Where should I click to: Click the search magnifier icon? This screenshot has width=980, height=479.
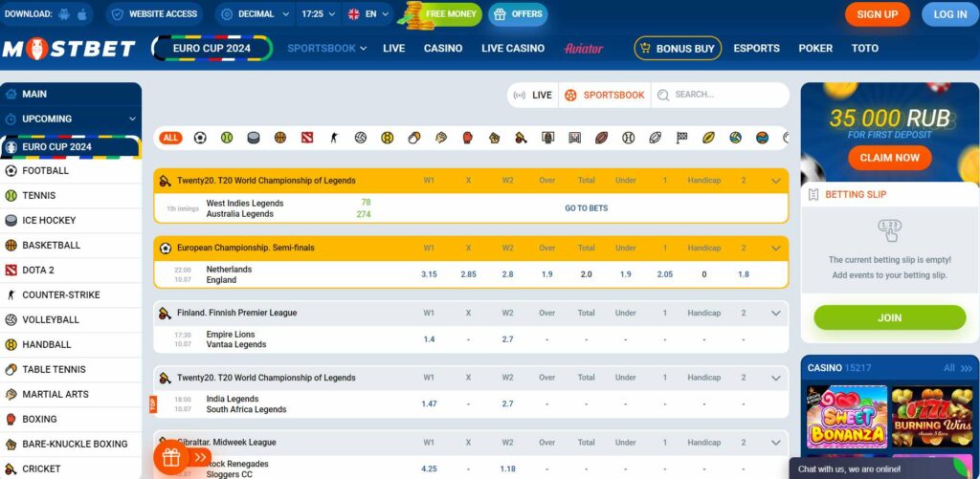pos(663,95)
